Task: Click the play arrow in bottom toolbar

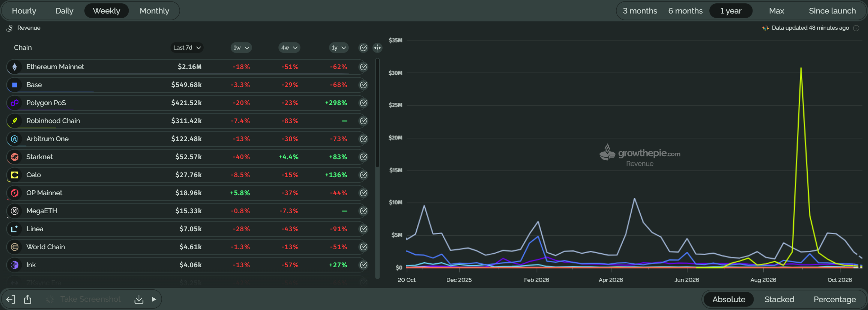Action: [x=154, y=299]
